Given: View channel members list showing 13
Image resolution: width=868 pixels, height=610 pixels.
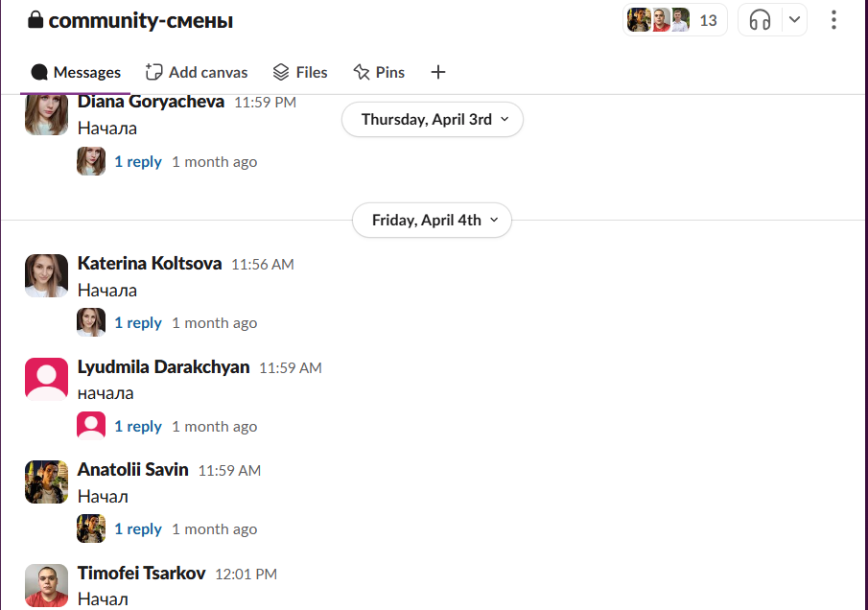Looking at the screenshot, I should tap(675, 20).
